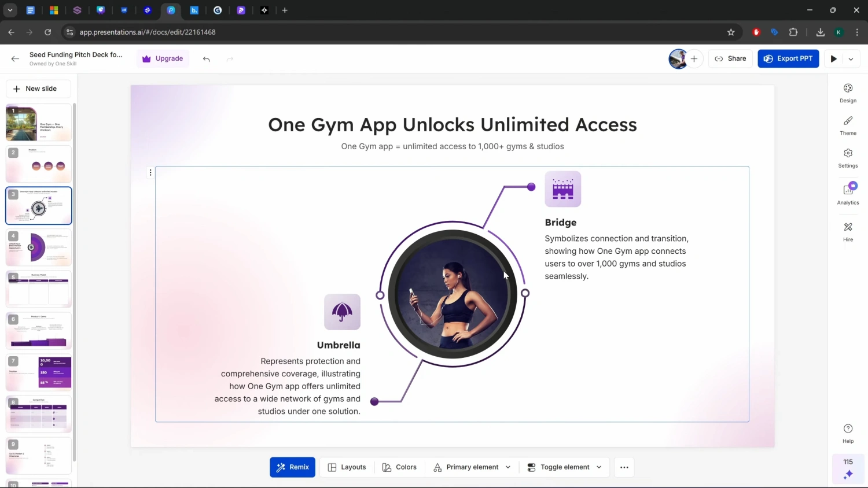Go back using the back arrow

click(15, 59)
